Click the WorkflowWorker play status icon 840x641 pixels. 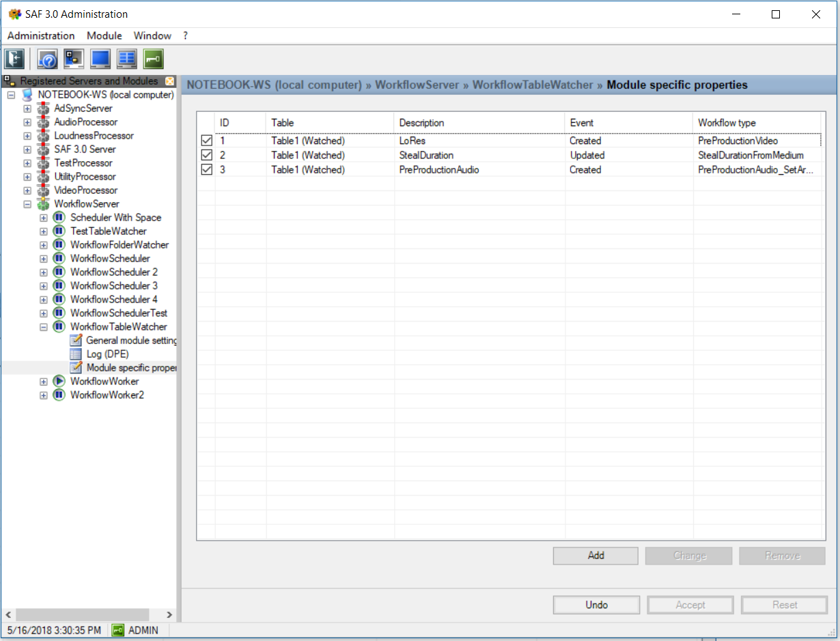click(59, 381)
